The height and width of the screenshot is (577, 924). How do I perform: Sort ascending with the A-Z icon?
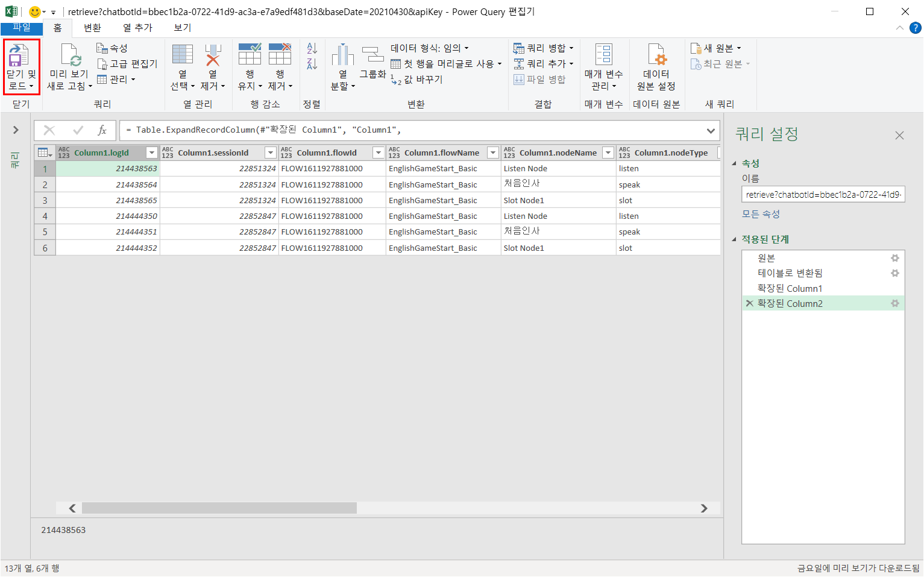tap(312, 48)
